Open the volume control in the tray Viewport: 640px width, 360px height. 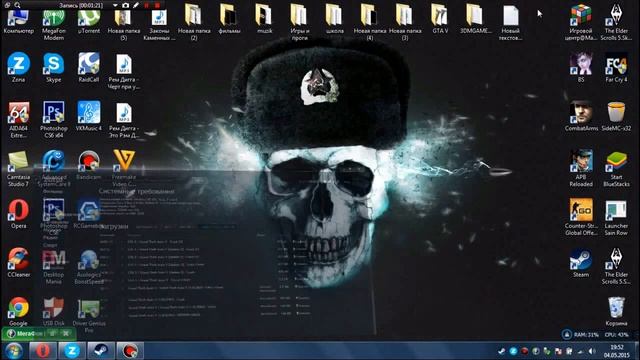pyautogui.click(x=592, y=351)
